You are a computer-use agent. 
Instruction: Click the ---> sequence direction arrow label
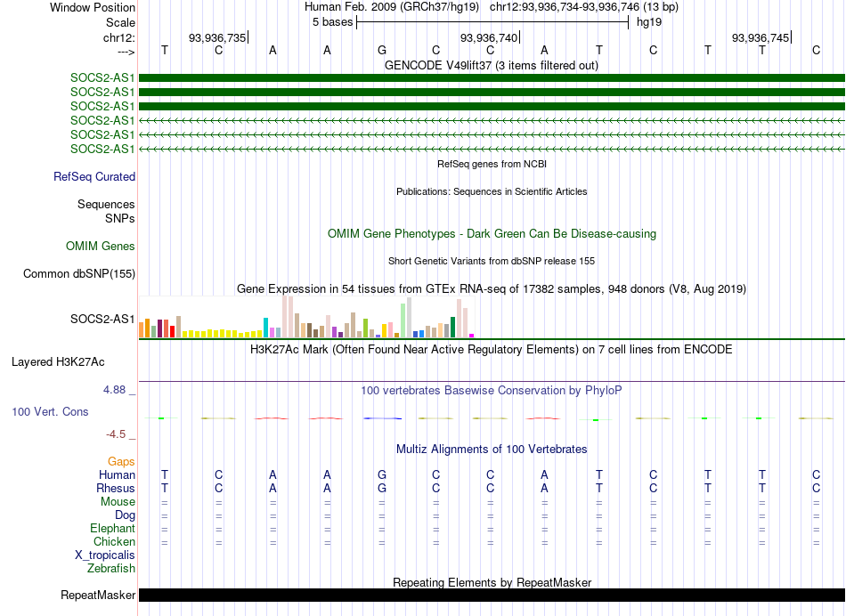pos(126,52)
